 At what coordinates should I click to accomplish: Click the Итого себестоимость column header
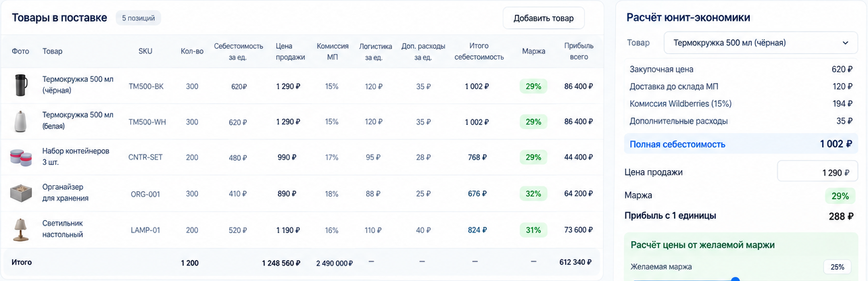[x=479, y=51]
